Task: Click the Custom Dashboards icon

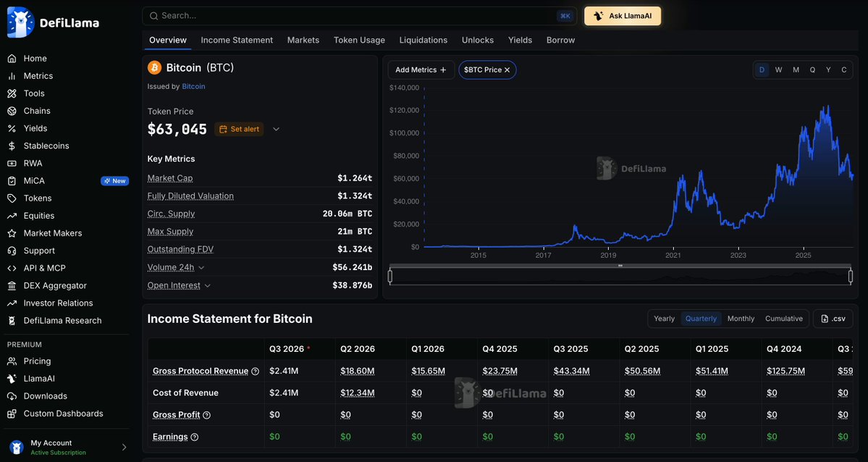Action: pos(12,413)
